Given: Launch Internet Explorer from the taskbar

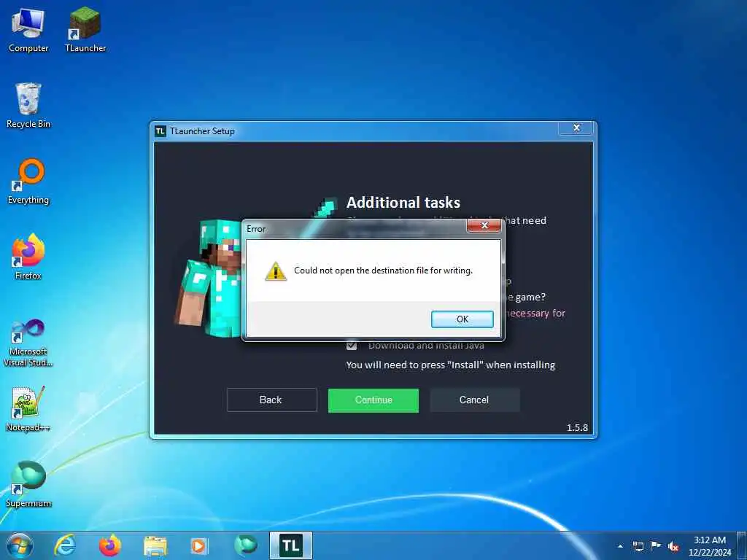Looking at the screenshot, I should point(65,545).
